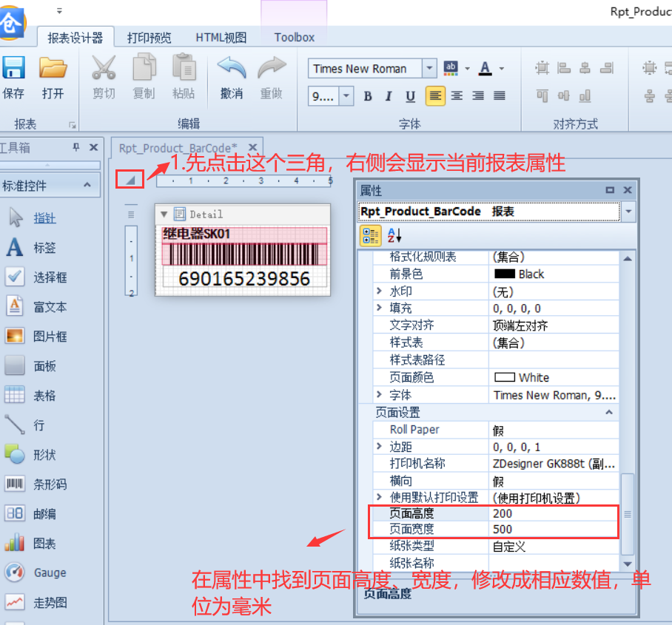Open the Times New Roman font dropdown
This screenshot has height=625, width=672.
[x=429, y=68]
